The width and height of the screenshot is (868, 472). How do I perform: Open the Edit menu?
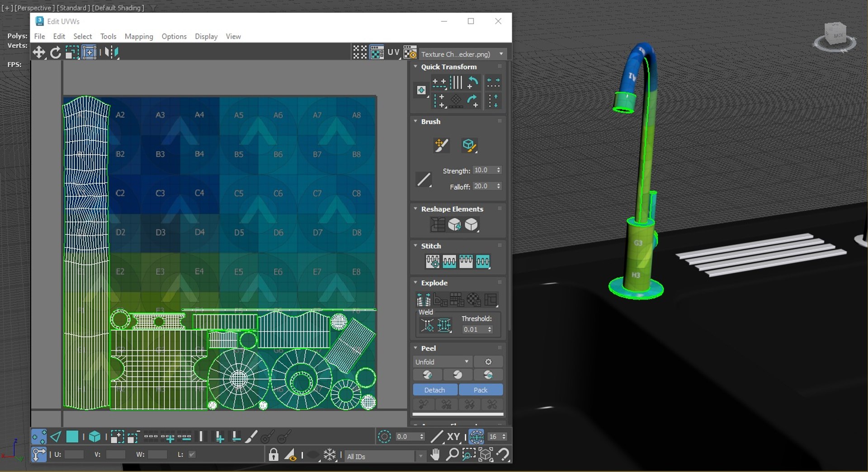(x=59, y=37)
